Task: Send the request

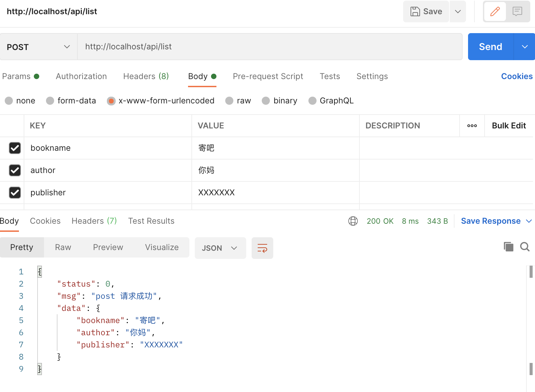Action: point(490,47)
